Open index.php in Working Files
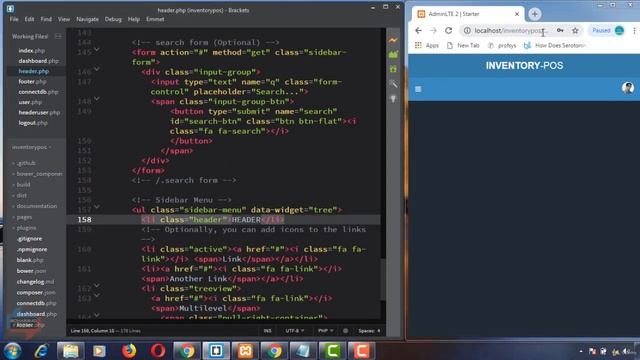This screenshot has height=360, width=640. (32, 50)
